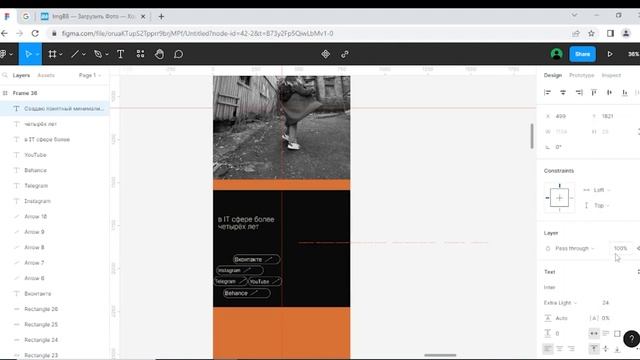Align left icon in Design panel
Image resolution: width=640 pixels, height=360 pixels.
pos(547,93)
